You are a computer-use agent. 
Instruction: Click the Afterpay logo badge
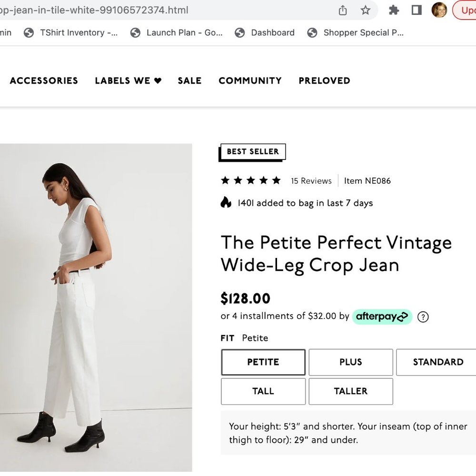point(382,317)
